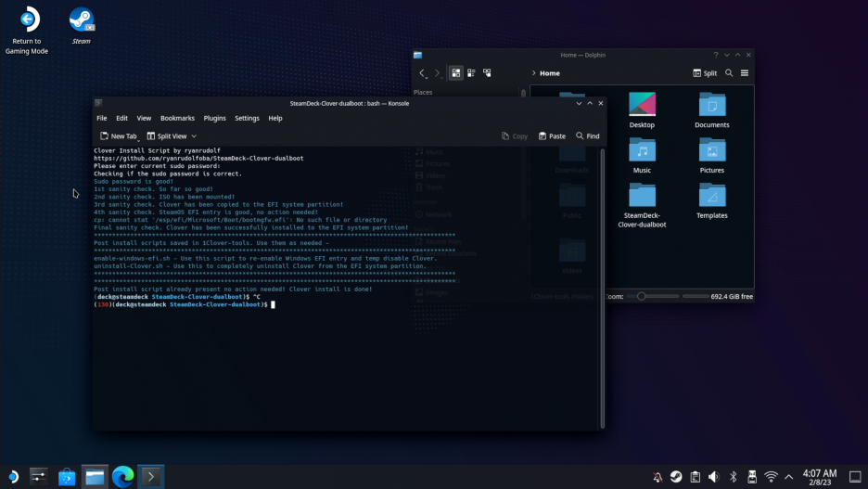Click Split View in Konsole toolbar
868x489 pixels.
[167, 136]
